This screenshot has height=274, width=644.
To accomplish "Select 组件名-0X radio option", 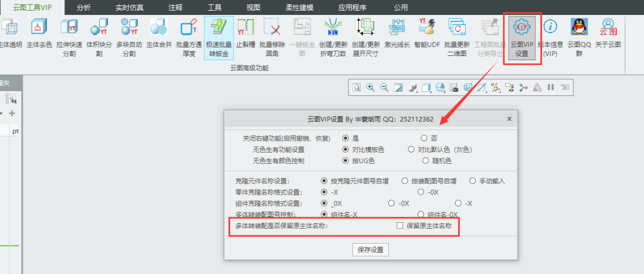I will (x=420, y=214).
